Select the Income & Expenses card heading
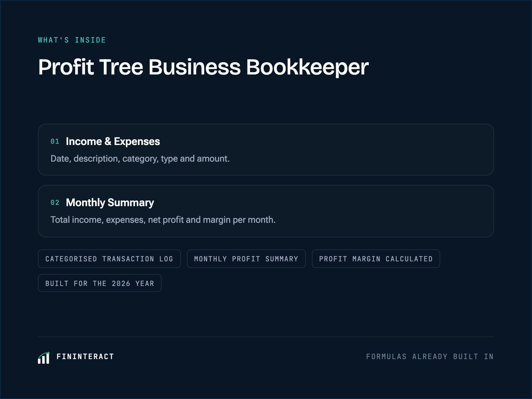Screen dimensions: 532x399 click(113, 142)
